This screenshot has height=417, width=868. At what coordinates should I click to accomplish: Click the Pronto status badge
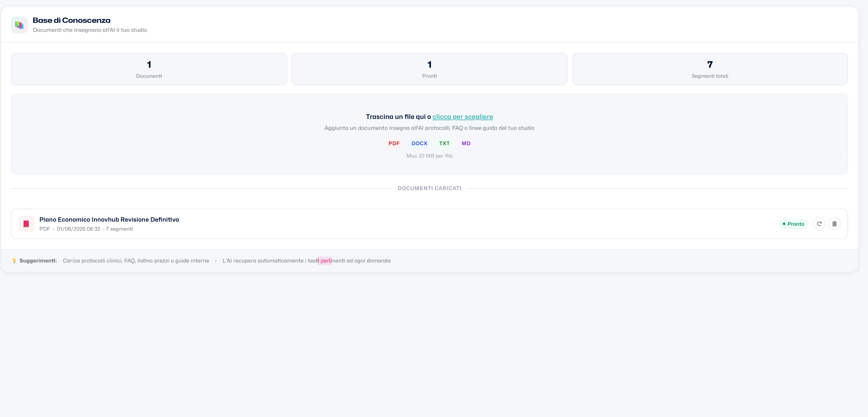point(793,224)
